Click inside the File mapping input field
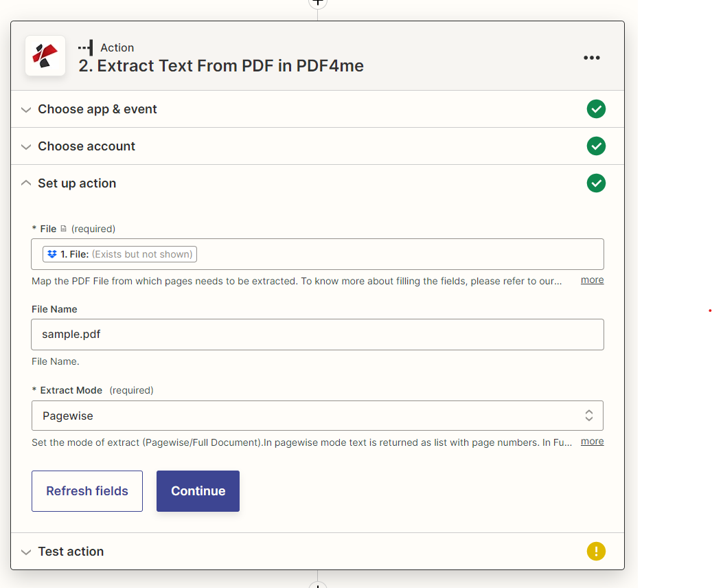Viewport: 712px width, 588px height. (317, 254)
